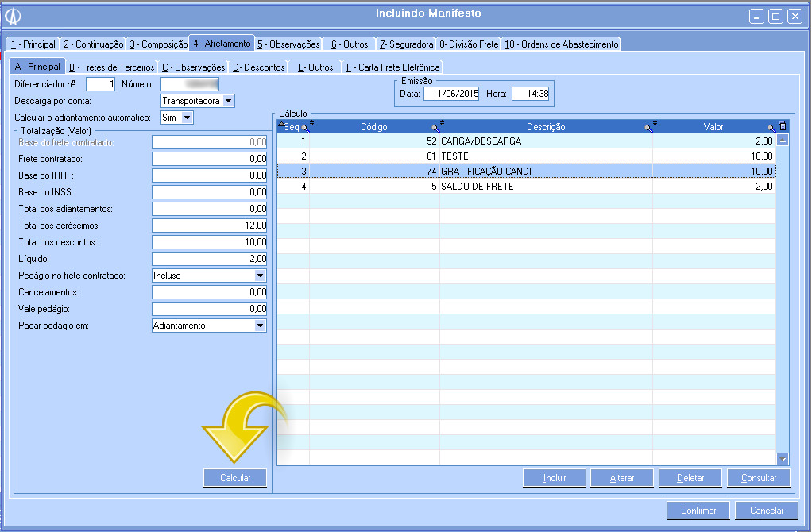Expand the 'Pagar pedágio em' dropdown
Viewport: 812px width, 532px height.
click(259, 326)
